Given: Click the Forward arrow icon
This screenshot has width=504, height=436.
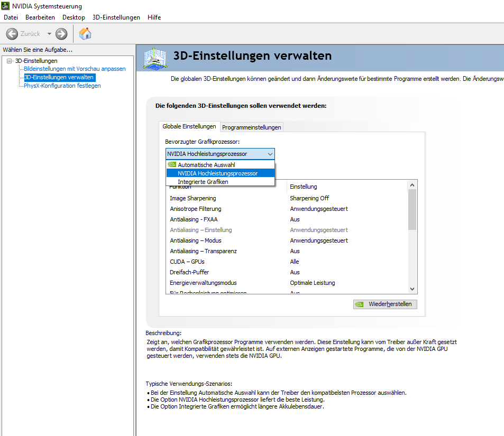Looking at the screenshot, I should click(x=61, y=34).
